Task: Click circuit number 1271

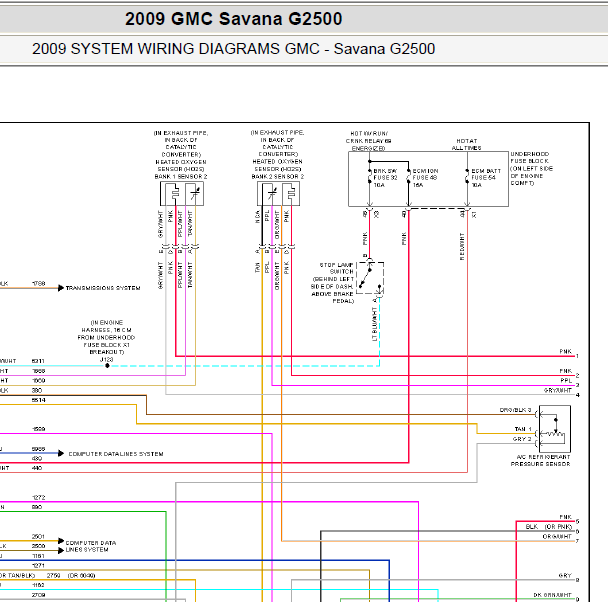Action: pos(38,566)
